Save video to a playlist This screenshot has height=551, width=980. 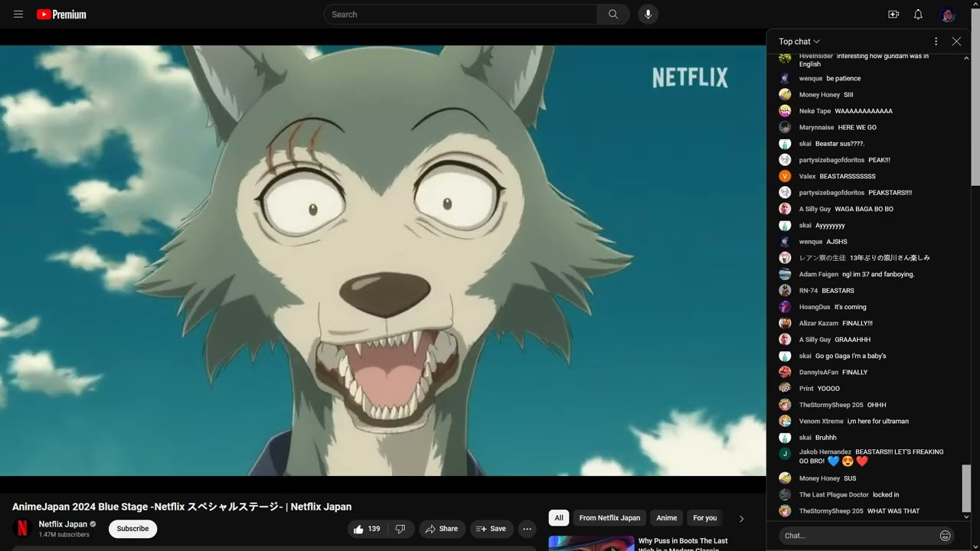tap(491, 529)
